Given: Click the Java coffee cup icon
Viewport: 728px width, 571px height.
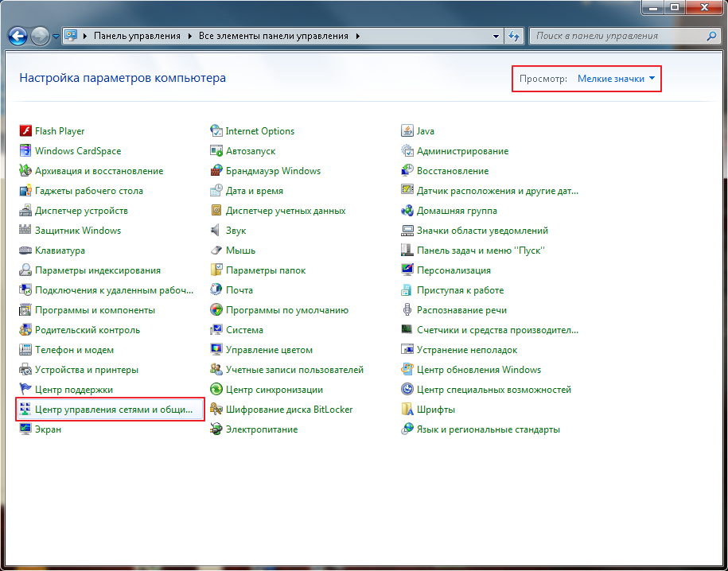Looking at the screenshot, I should 407,131.
